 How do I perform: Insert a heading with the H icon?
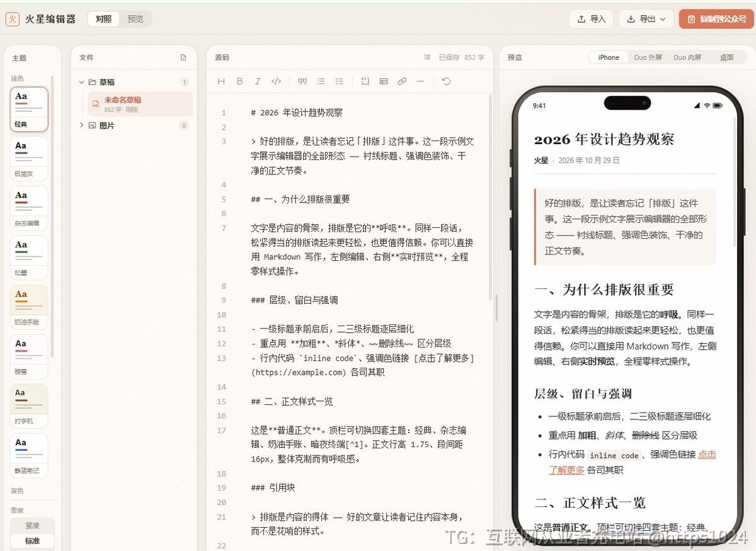pos(221,81)
